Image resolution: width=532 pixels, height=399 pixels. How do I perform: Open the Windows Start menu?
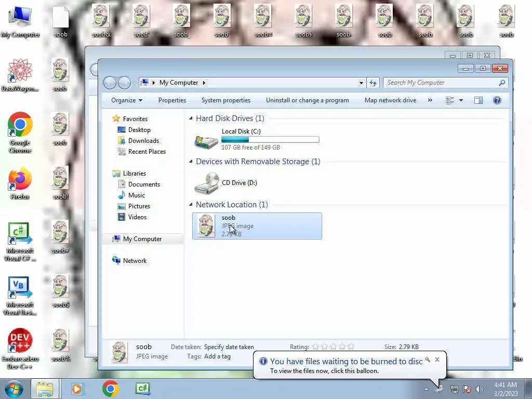(x=13, y=389)
